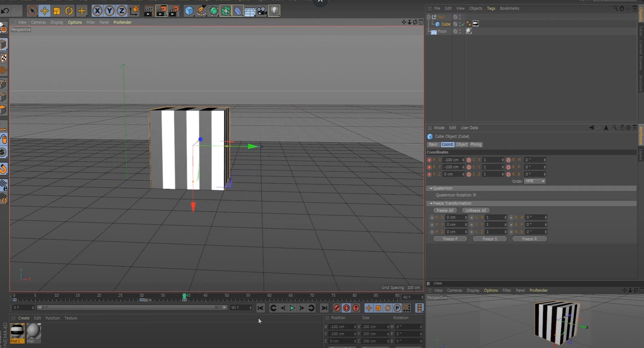Go to start of animation
644x348 pixels.
261,308
